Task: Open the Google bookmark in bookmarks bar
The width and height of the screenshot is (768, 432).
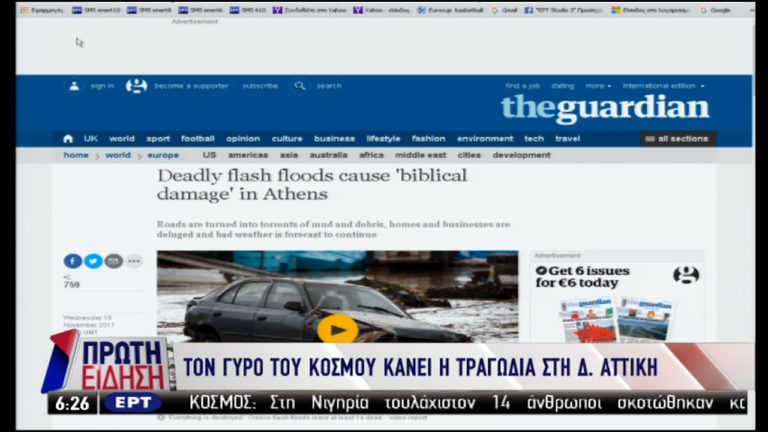Action: pos(715,10)
